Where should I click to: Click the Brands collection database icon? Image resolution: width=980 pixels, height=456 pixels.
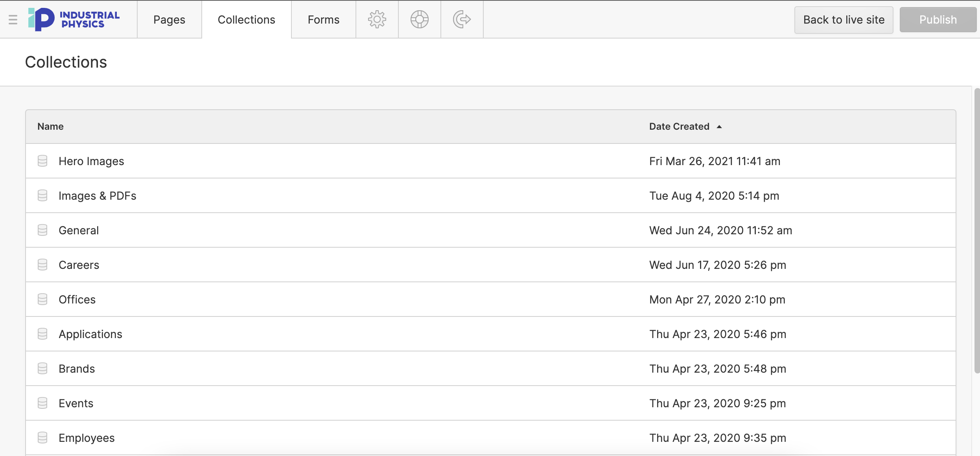(x=42, y=368)
